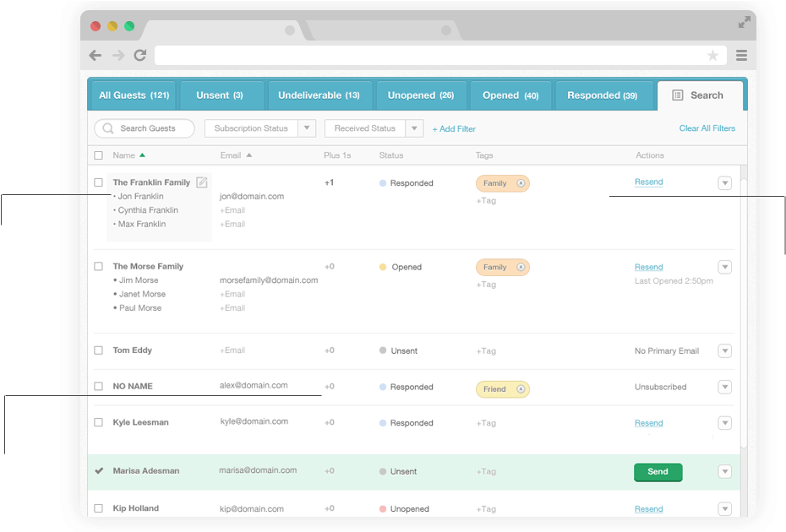
Task: Open the browser hamburger menu
Action: (741, 56)
